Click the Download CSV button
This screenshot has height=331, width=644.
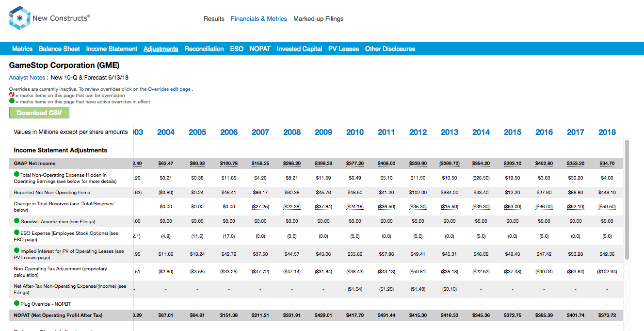coord(39,113)
